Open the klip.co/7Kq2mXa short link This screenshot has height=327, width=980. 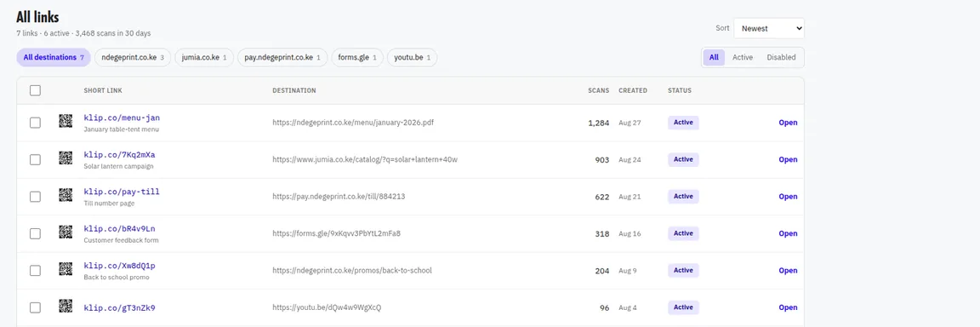(x=119, y=154)
